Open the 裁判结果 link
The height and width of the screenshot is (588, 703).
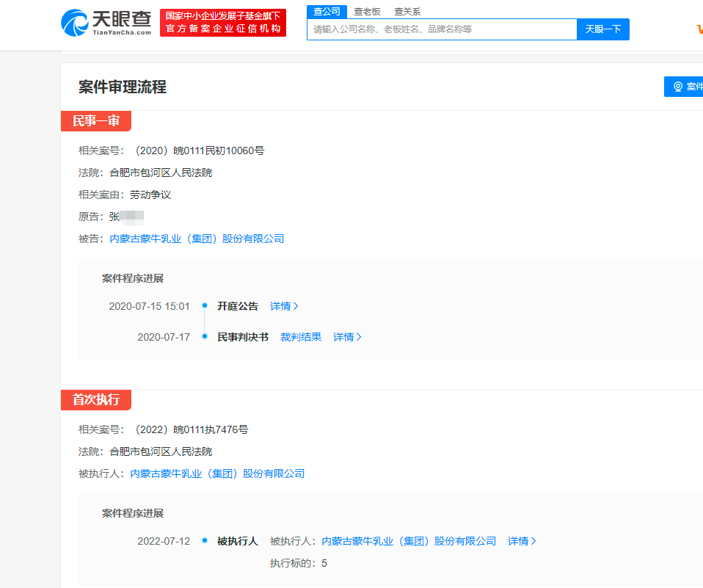301,337
